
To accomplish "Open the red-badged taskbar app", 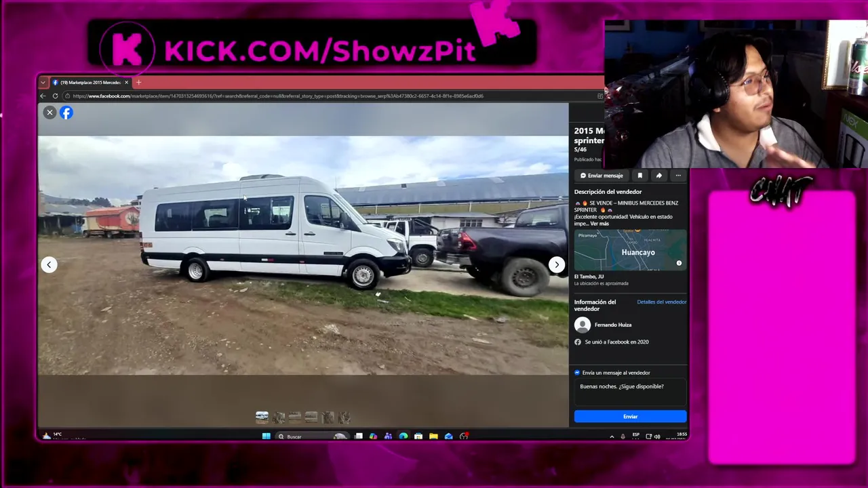I will [x=464, y=436].
